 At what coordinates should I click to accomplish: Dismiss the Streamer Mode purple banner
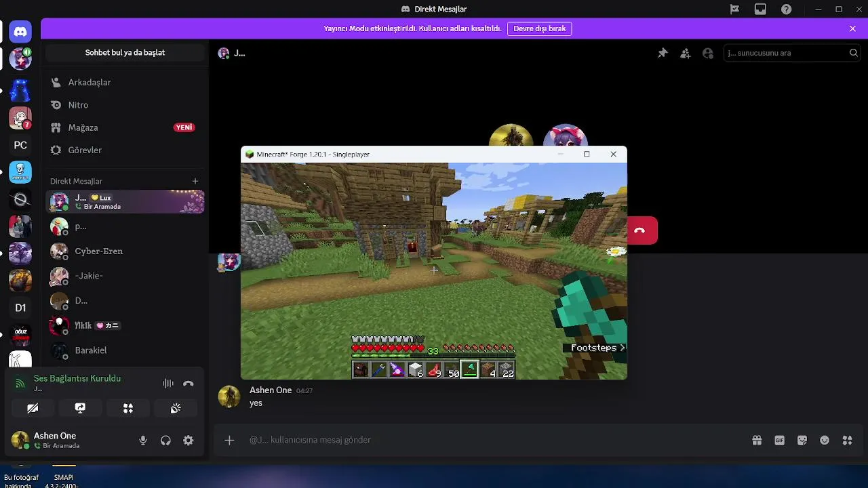point(852,28)
